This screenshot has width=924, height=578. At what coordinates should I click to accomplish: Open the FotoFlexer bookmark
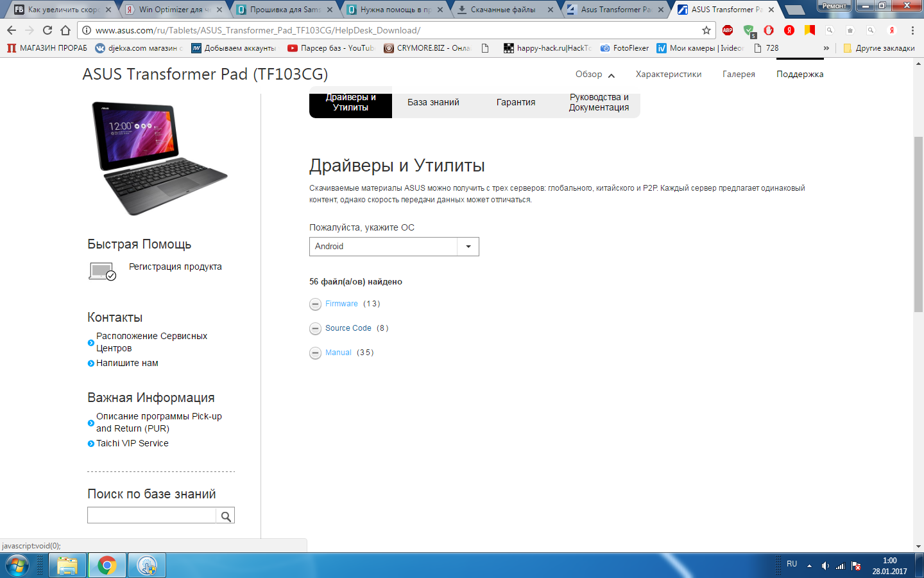(624, 48)
